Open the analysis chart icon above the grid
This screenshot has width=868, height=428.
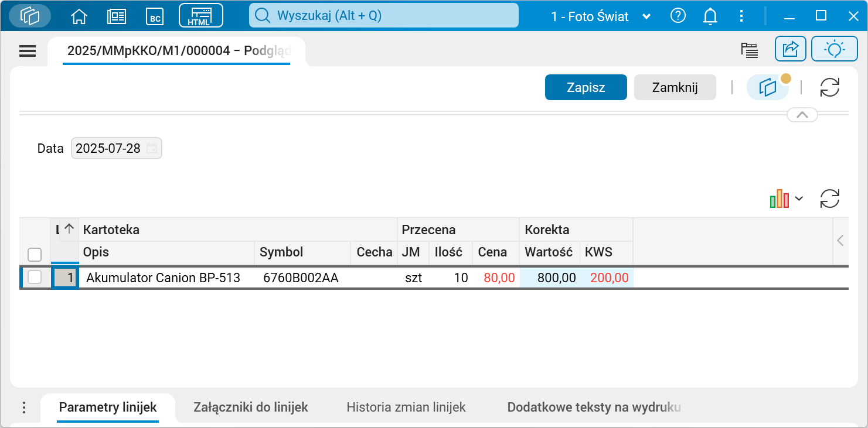coord(780,198)
